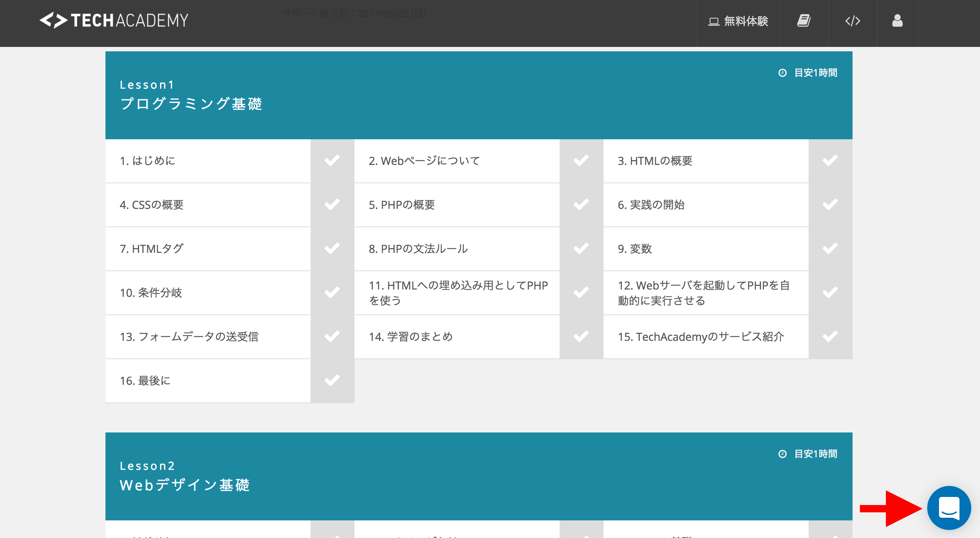Open chapter 13. フォームデータの送受信

pos(189,337)
